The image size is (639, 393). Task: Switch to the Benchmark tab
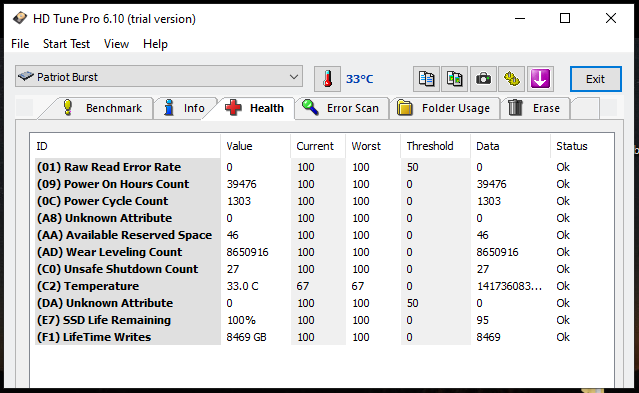click(102, 108)
